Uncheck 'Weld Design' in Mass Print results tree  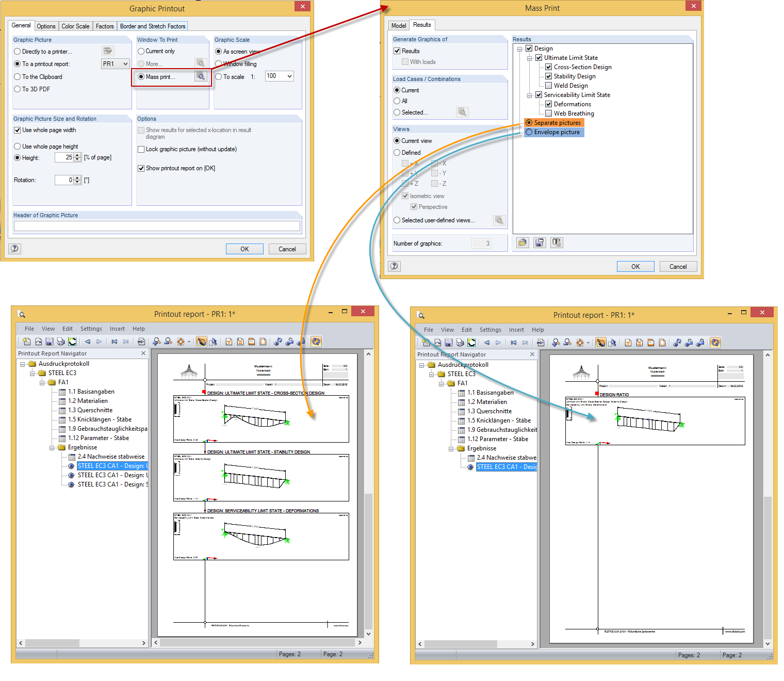(x=549, y=86)
